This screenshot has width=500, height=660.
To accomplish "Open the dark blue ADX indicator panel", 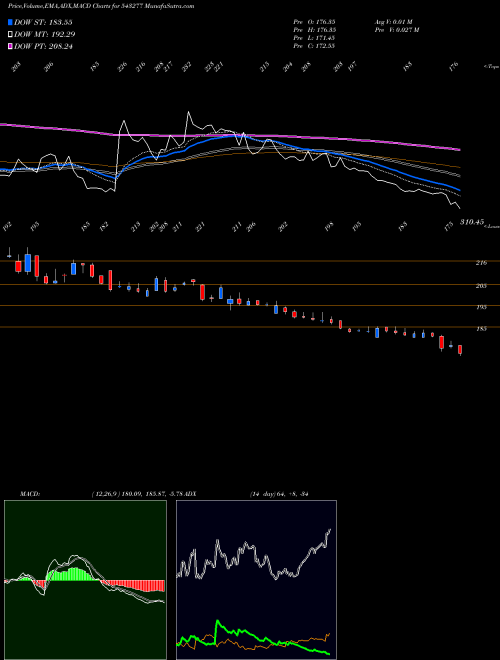I will click(x=256, y=580).
